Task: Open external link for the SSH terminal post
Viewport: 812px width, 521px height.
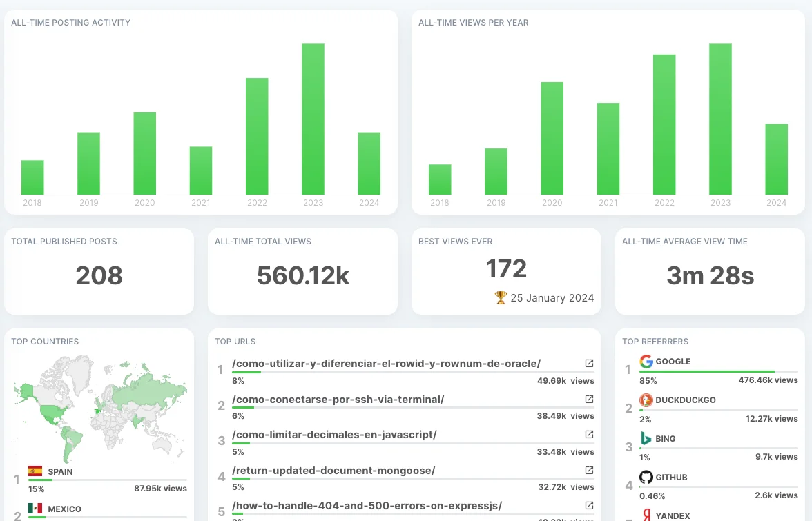Action: pos(588,399)
